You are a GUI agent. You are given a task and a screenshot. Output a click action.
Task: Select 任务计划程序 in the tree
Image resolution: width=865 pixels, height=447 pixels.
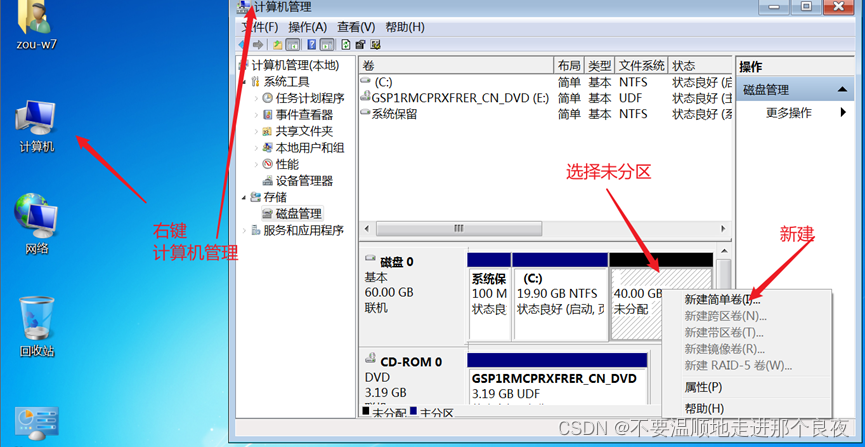pyautogui.click(x=309, y=98)
